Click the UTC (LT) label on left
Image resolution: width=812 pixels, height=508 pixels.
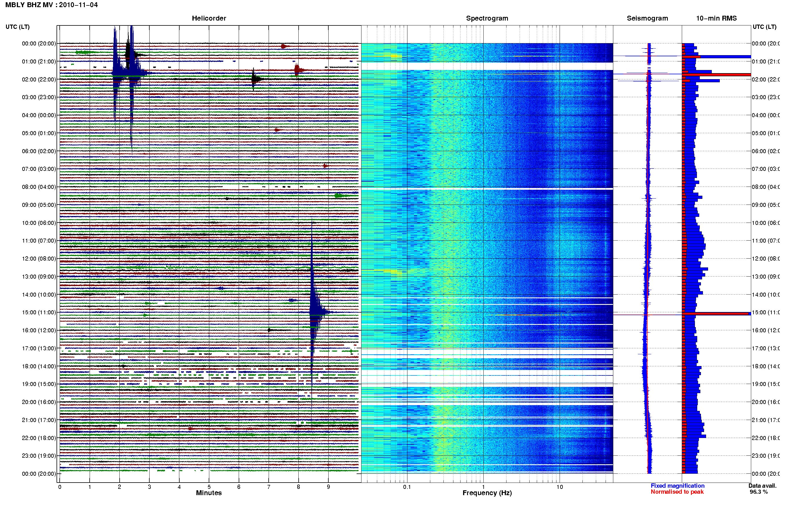(17, 27)
